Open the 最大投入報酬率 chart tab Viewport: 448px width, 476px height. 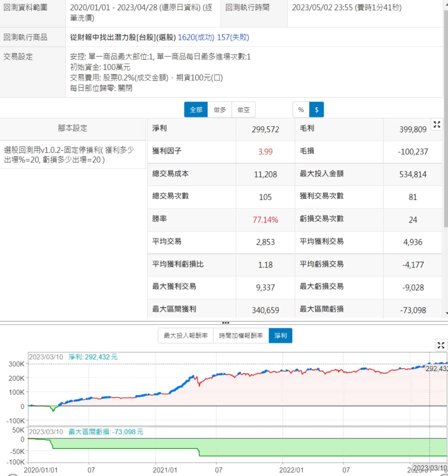(x=186, y=336)
